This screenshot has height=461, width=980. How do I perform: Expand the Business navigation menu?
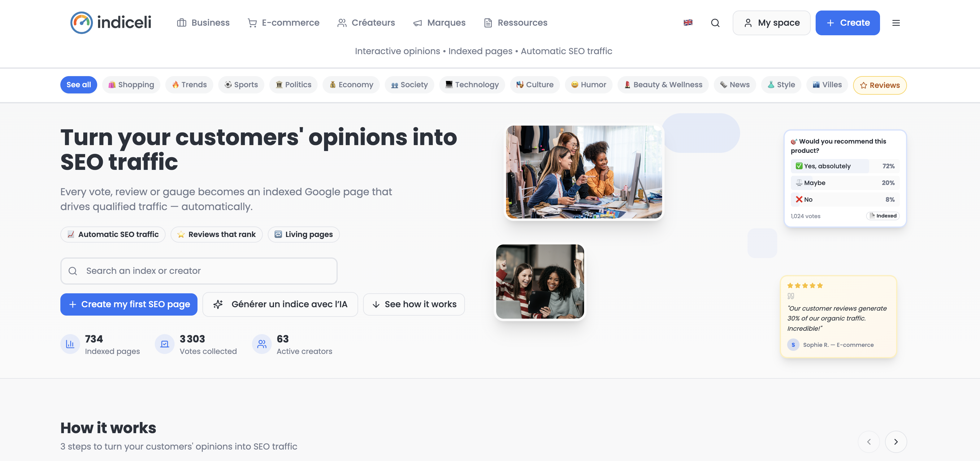coord(203,23)
